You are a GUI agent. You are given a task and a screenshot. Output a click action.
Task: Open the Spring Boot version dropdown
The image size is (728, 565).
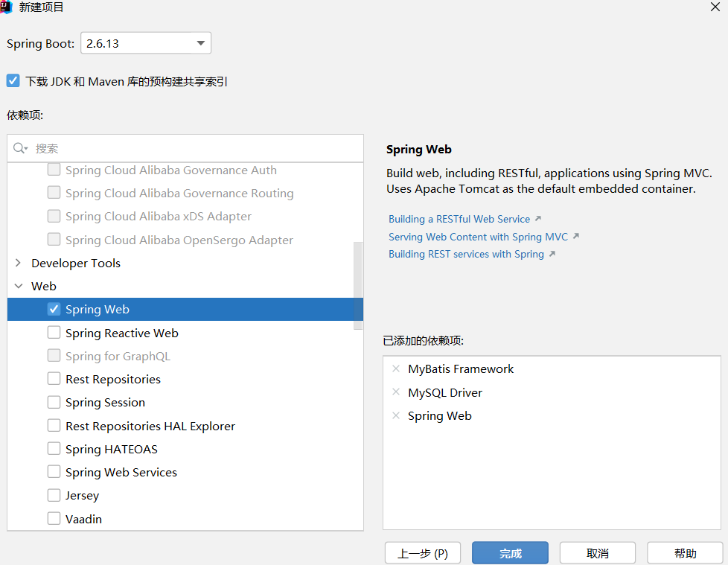pos(146,43)
